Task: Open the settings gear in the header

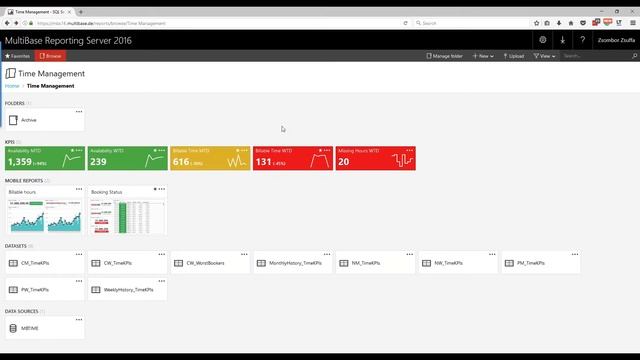Action: tap(542, 40)
